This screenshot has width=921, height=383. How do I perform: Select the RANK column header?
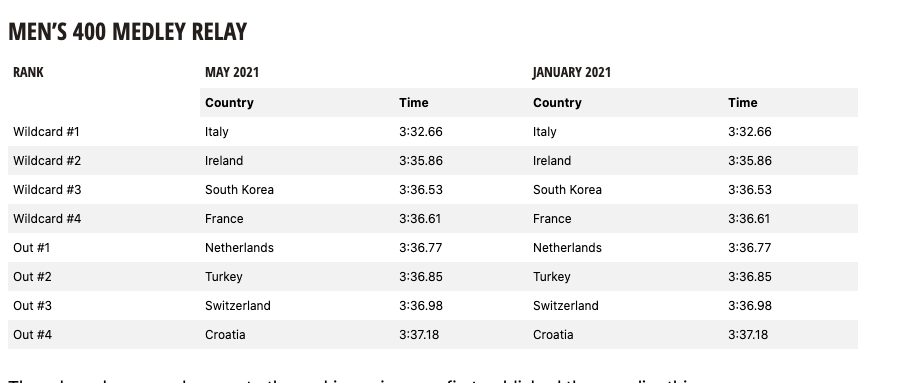pyautogui.click(x=28, y=72)
